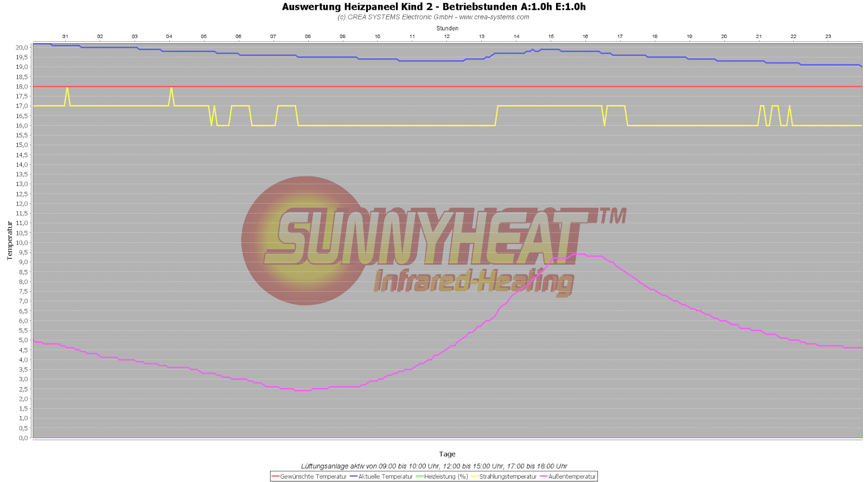Click yellow swatch beside 'Strahlungstemperatur'
Viewport: 868px width, 482px height.
(x=475, y=477)
